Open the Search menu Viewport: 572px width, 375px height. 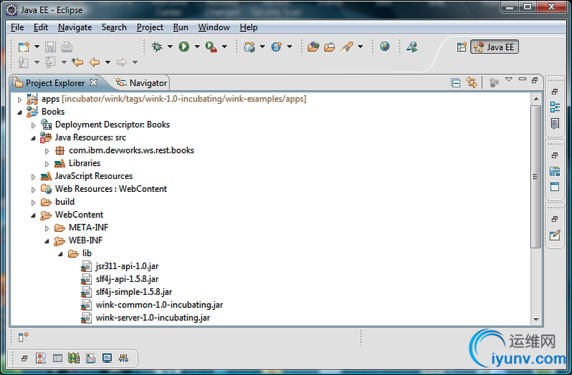[x=114, y=27]
